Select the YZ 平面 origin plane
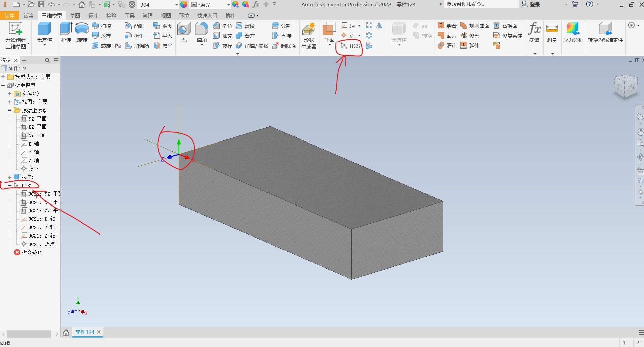This screenshot has height=347, width=644. point(34,119)
